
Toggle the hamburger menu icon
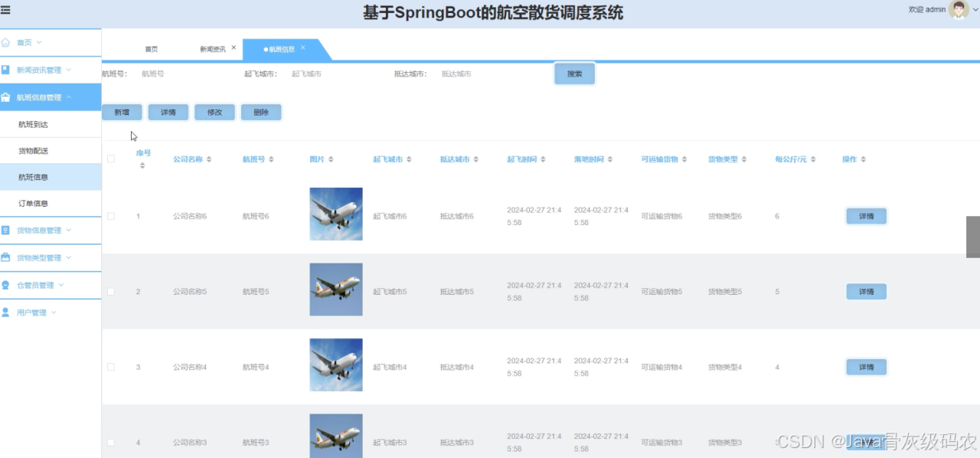5,10
